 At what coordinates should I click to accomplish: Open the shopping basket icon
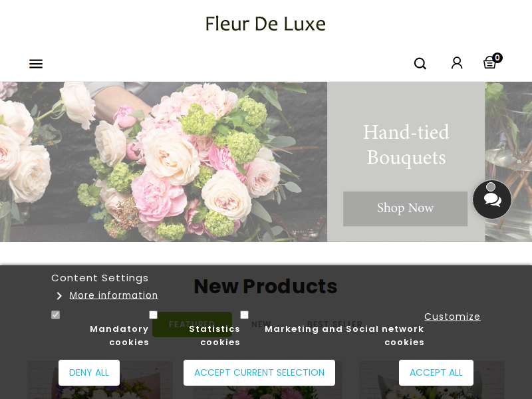489,63
